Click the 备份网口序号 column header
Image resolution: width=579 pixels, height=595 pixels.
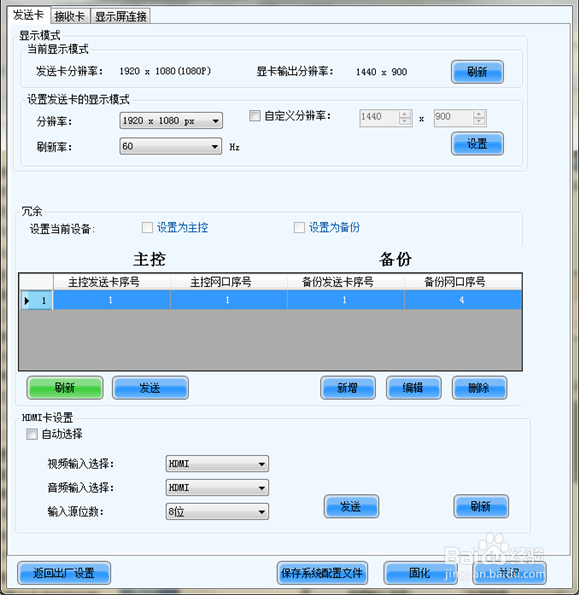[x=463, y=282]
